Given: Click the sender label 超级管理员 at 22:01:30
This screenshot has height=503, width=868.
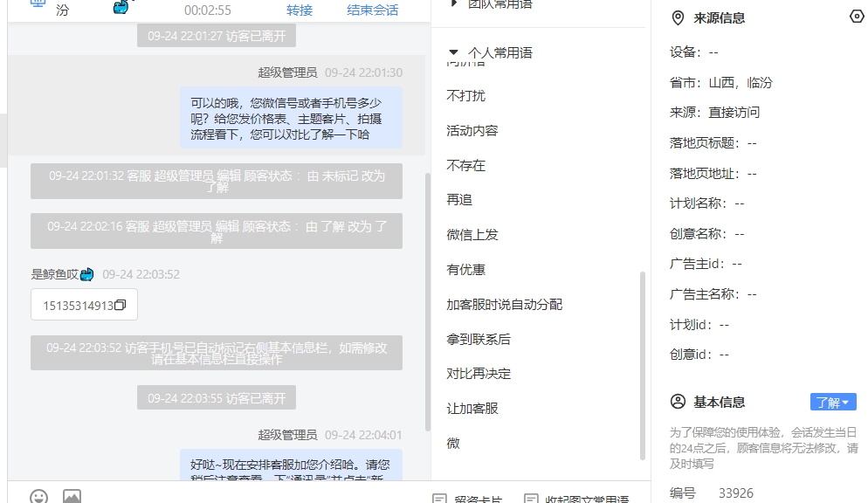Looking at the screenshot, I should (287, 72).
